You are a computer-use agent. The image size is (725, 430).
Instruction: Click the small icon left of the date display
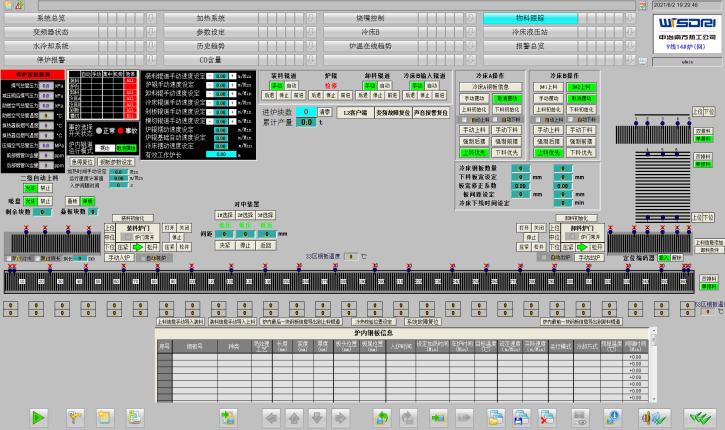pos(643,6)
